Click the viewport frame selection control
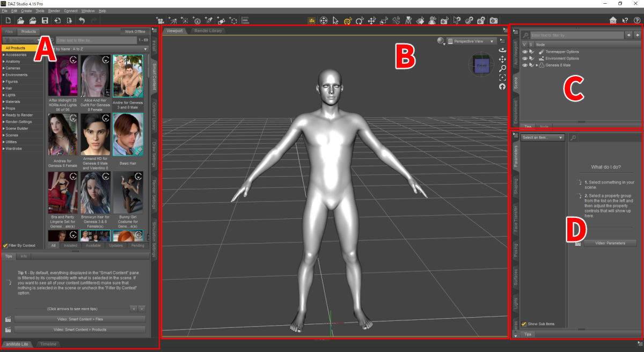Screen dimensions: 644x352 pos(502,77)
